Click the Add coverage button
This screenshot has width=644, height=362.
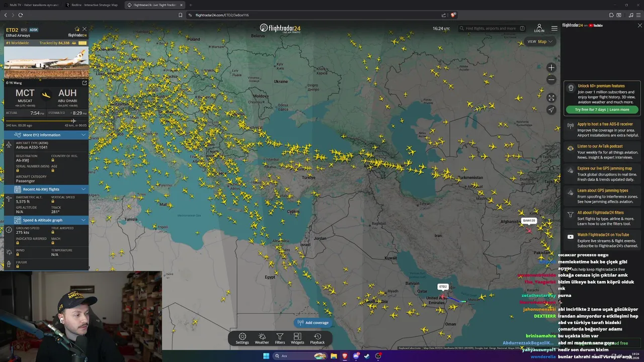coord(313,322)
